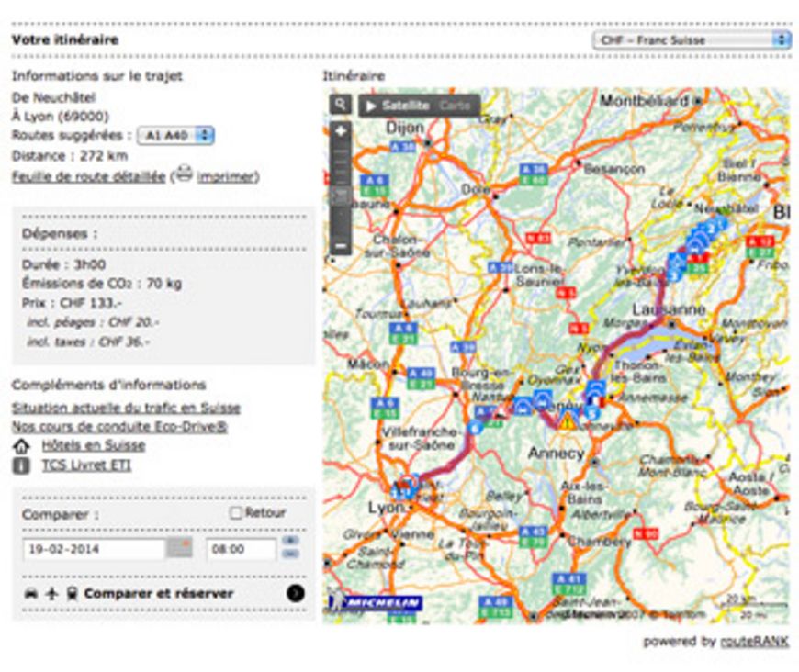Click the map zoom slider handle
The image size is (799, 672).
pos(341,196)
